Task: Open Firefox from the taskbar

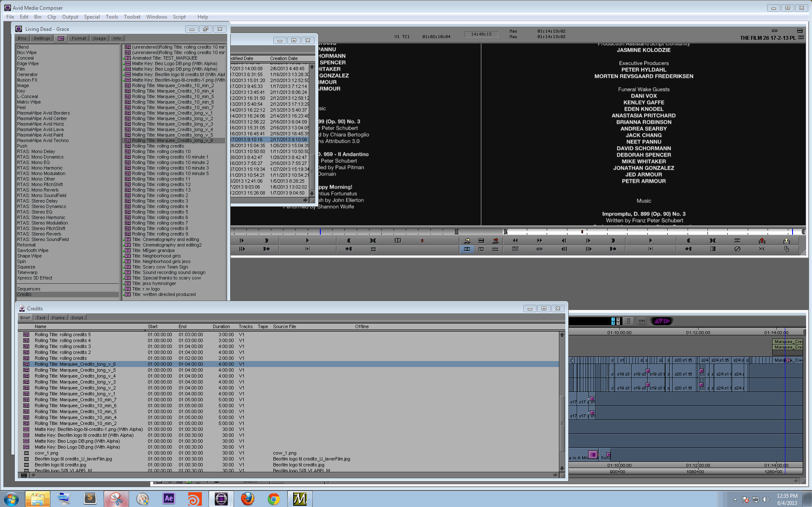Action: click(248, 499)
